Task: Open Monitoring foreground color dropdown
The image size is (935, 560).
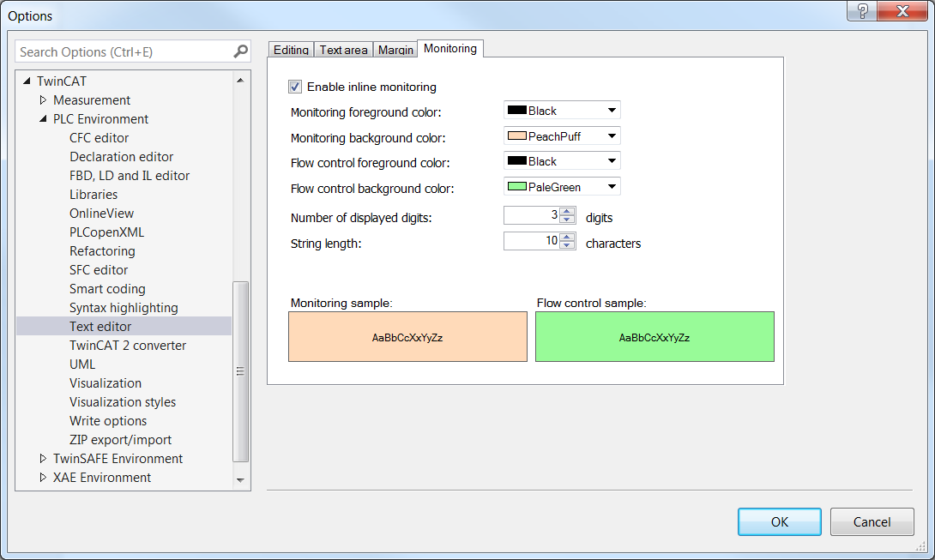Action: click(562, 111)
